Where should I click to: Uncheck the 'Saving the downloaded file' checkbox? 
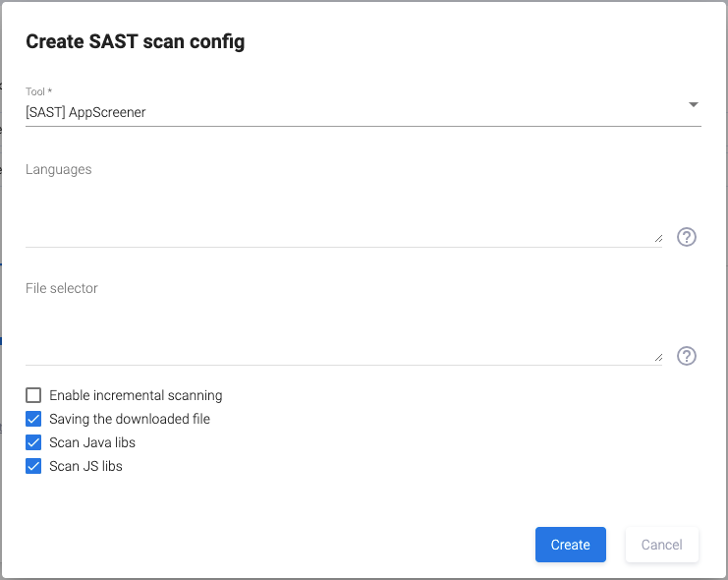[x=33, y=419]
